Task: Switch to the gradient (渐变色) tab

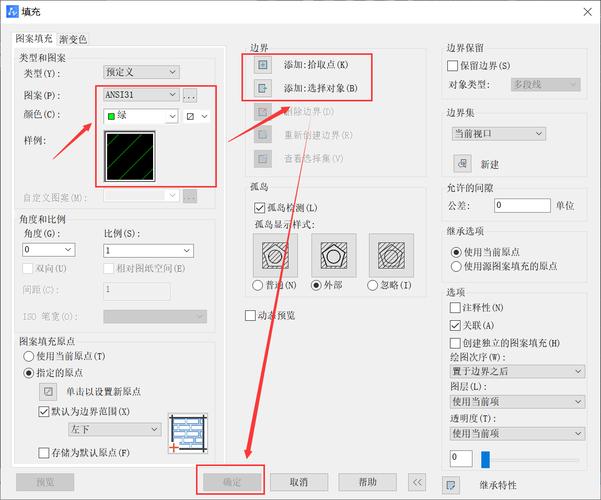Action: pyautogui.click(x=73, y=39)
